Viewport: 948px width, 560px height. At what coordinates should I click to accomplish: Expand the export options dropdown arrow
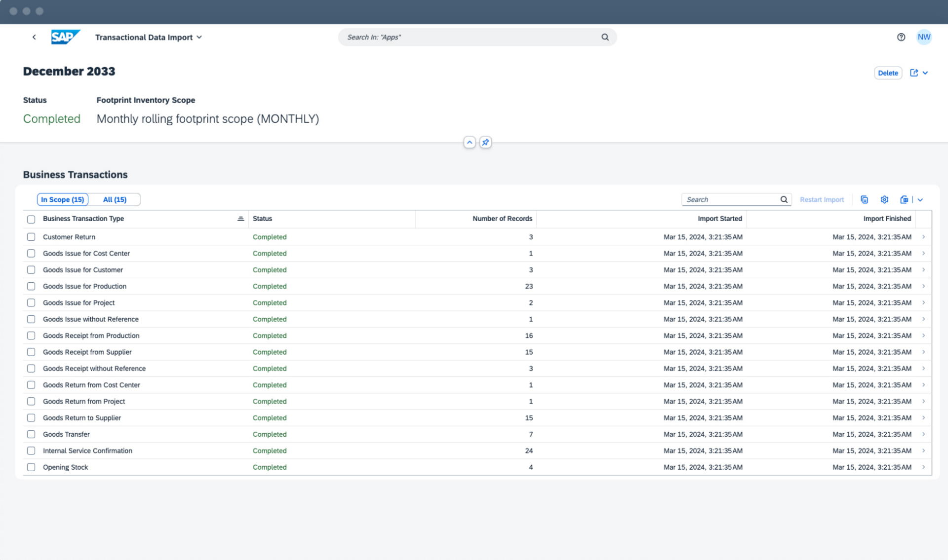(x=920, y=199)
